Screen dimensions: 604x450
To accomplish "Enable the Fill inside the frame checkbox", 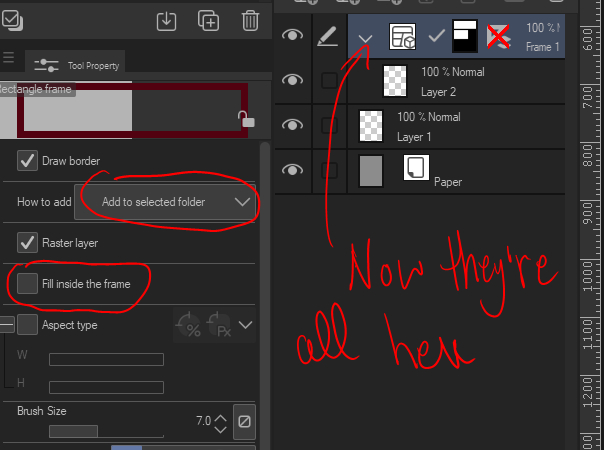I will (x=28, y=284).
